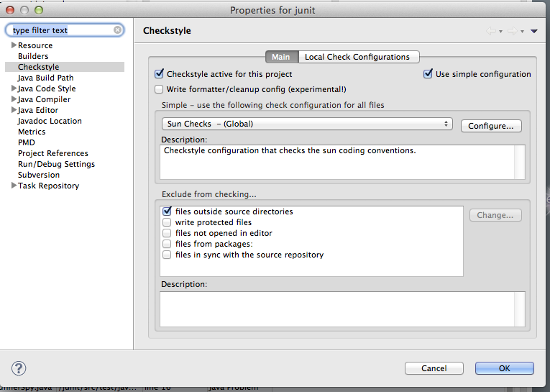Click the forward navigation arrow
The height and width of the screenshot is (392, 550).
coord(511,31)
